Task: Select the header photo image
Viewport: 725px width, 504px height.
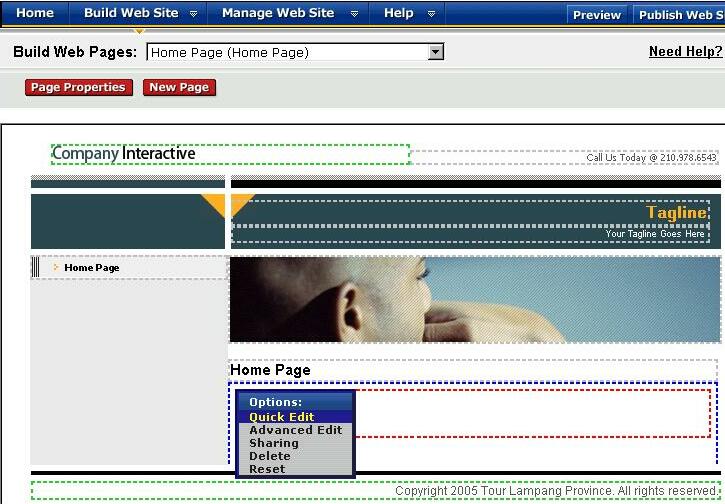Action: coord(475,300)
